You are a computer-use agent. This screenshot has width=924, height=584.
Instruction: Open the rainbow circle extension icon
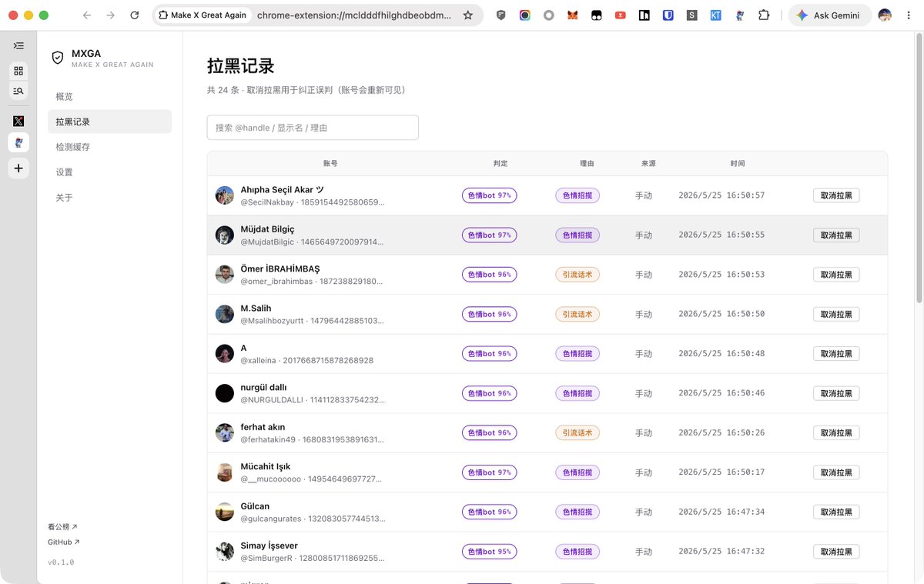pos(525,15)
